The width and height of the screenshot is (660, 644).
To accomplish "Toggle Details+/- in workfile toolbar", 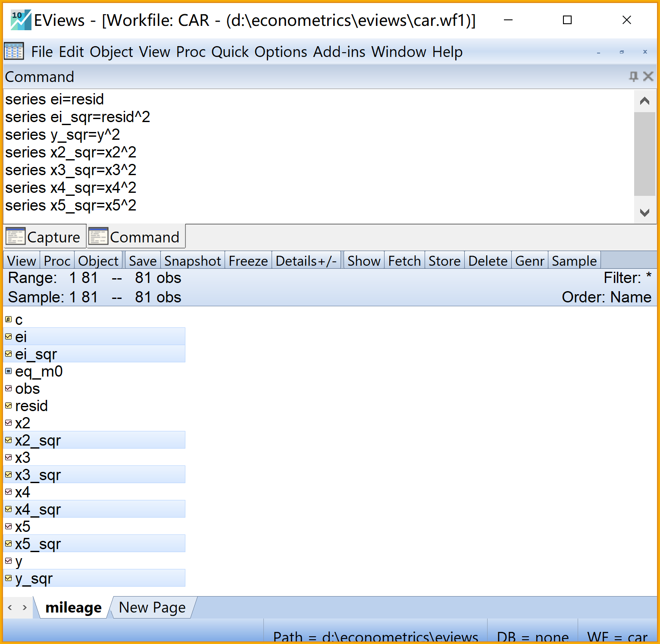I will 306,261.
